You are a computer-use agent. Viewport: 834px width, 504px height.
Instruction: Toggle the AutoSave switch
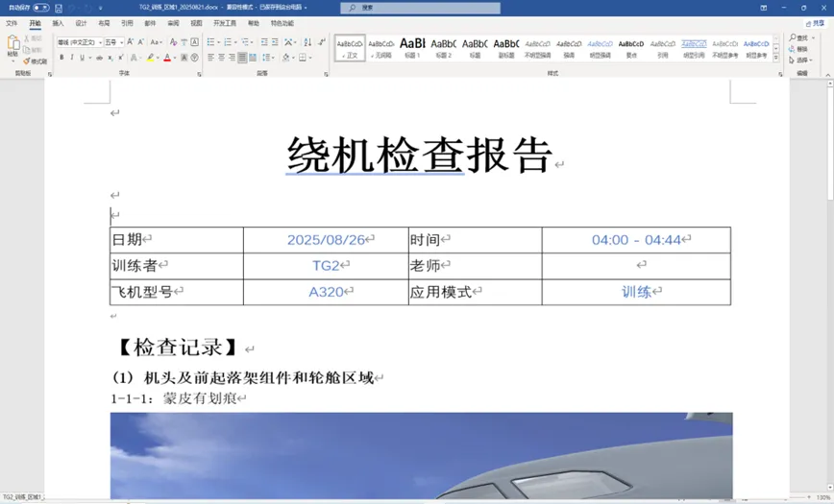[40, 7]
